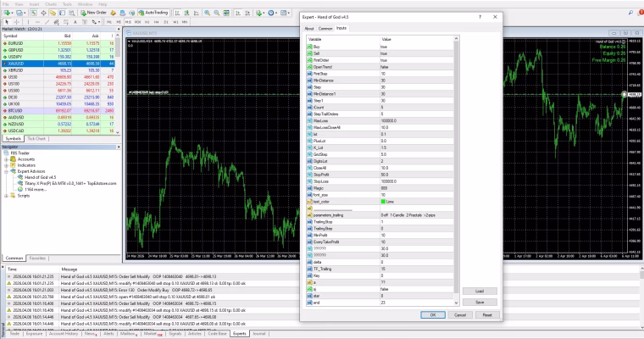Switch to the About tab in Expert dialog
Image resolution: width=644 pixels, height=339 pixels.
point(308,28)
